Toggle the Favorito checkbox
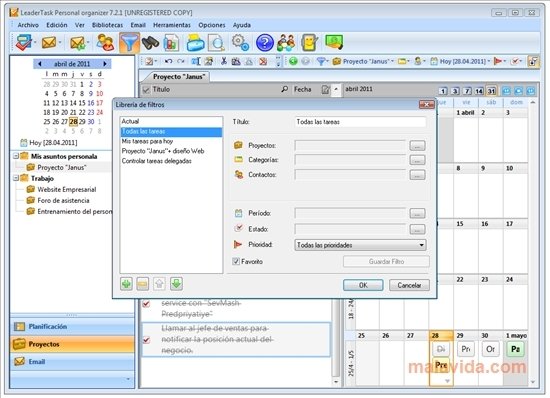Screen dimensions: 550x398 click(x=236, y=262)
